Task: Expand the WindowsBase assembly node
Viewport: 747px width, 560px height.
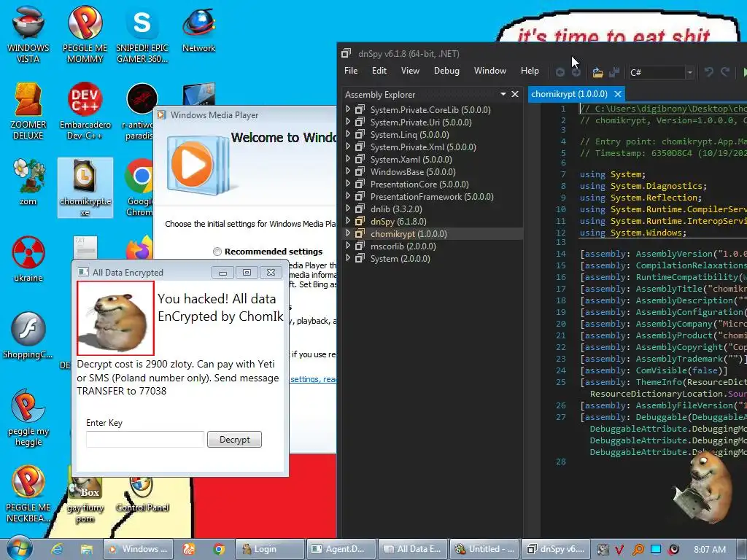Action: point(348,171)
